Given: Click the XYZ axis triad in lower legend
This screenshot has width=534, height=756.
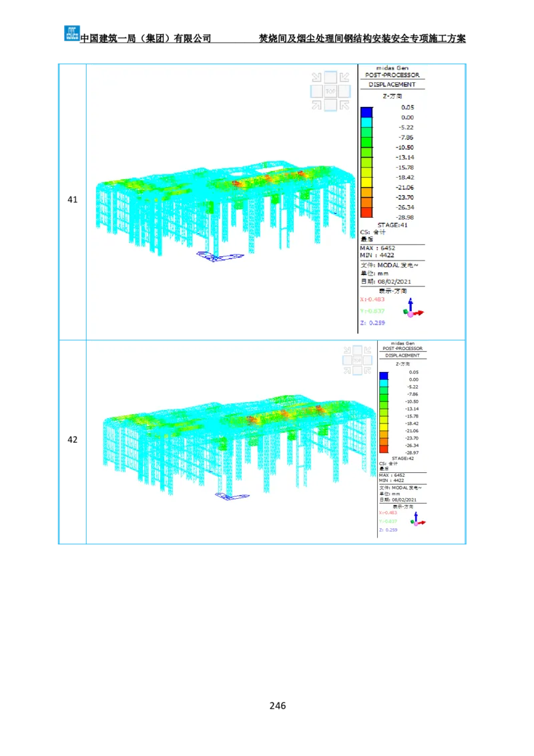Looking at the screenshot, I should click(418, 520).
